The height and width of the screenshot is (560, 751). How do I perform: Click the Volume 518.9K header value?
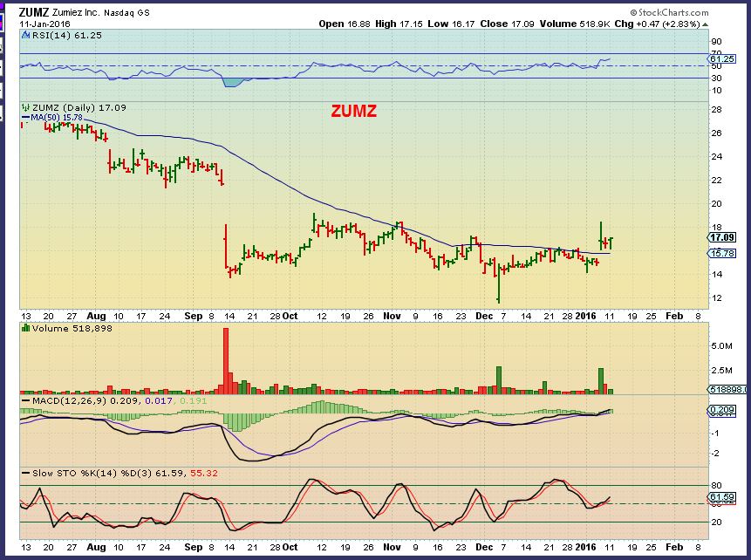(x=575, y=24)
